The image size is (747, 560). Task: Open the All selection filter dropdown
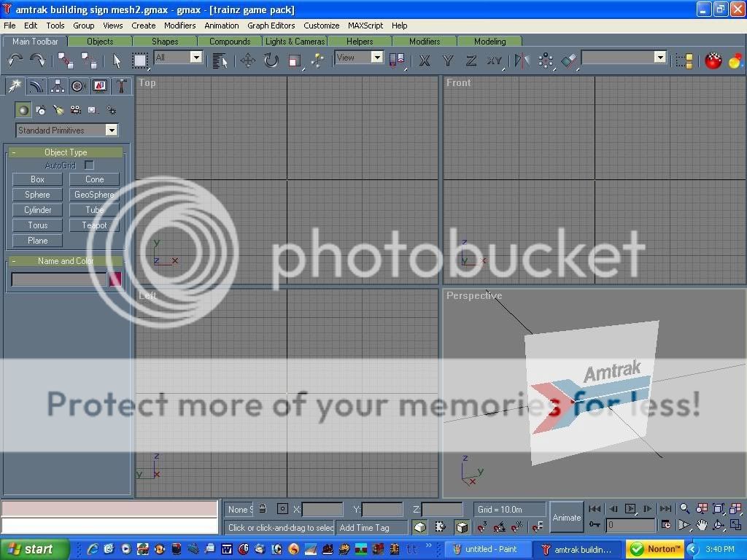pyautogui.click(x=178, y=58)
